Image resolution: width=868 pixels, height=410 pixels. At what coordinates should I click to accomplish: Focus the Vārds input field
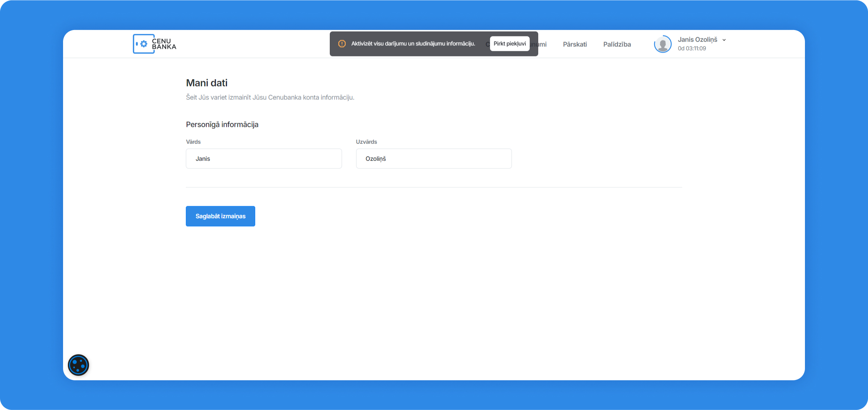264,159
